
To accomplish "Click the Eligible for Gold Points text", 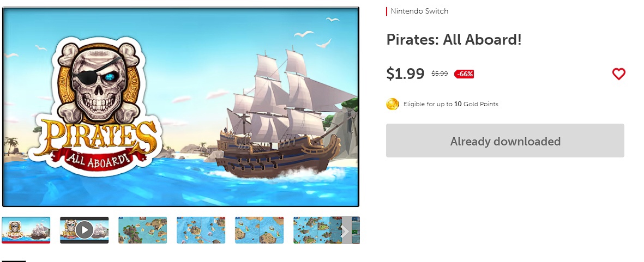I will [450, 104].
